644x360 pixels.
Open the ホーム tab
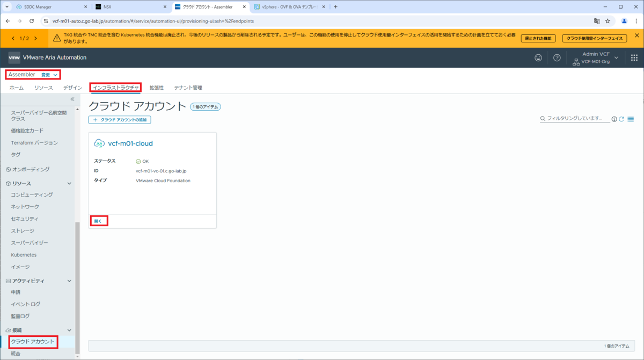pos(17,88)
